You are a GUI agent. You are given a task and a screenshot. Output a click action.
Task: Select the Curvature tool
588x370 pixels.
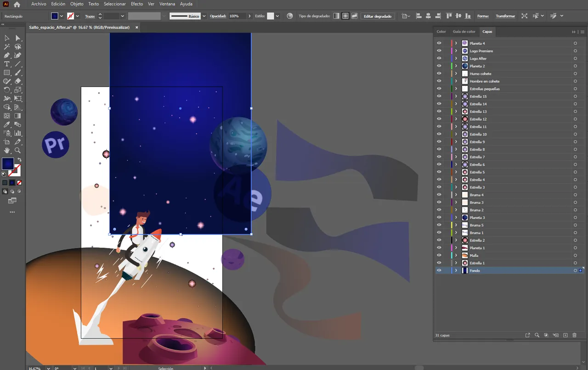[18, 56]
